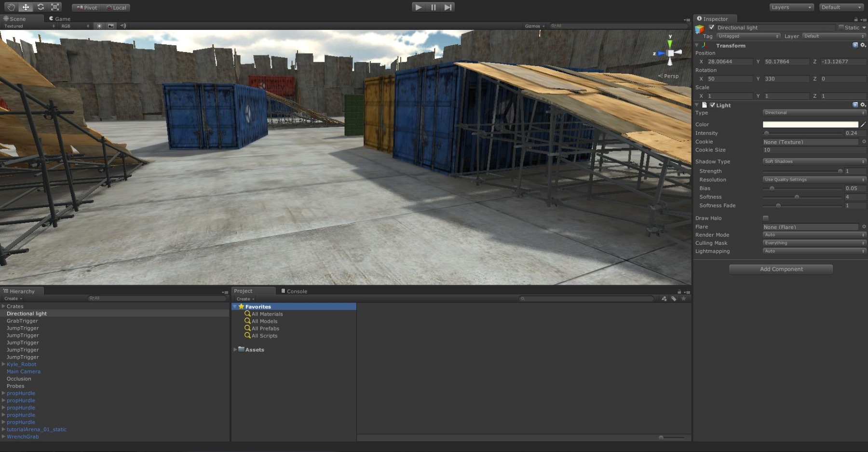Viewport: 868px width, 452px height.
Task: Open the Layers dropdown
Action: [791, 7]
